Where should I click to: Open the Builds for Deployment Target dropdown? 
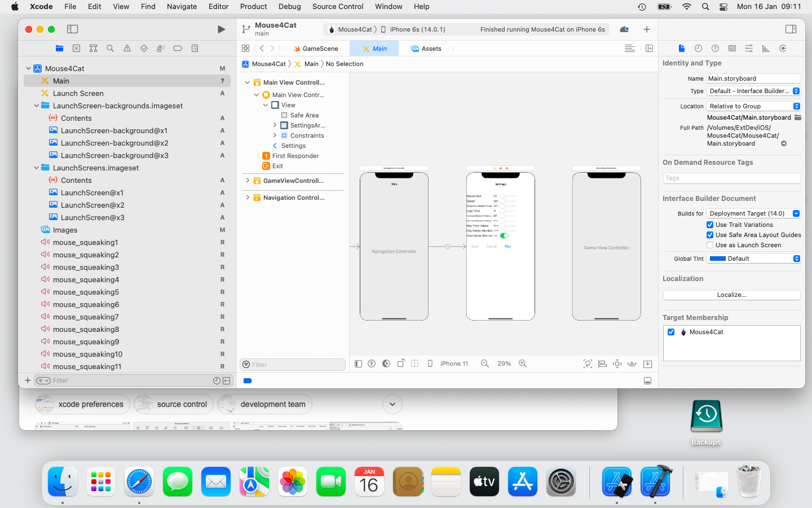(x=754, y=213)
